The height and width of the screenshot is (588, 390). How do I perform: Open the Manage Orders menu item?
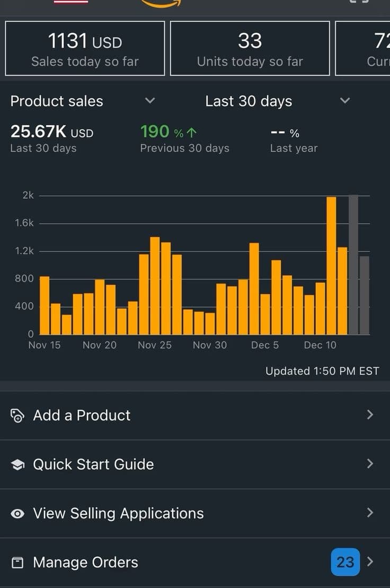pos(85,563)
